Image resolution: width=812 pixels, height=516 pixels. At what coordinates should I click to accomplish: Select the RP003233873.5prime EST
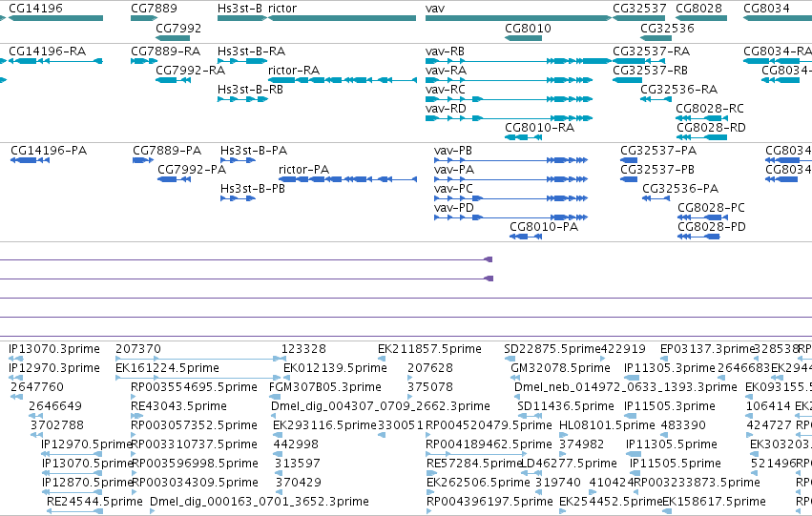tap(637, 492)
